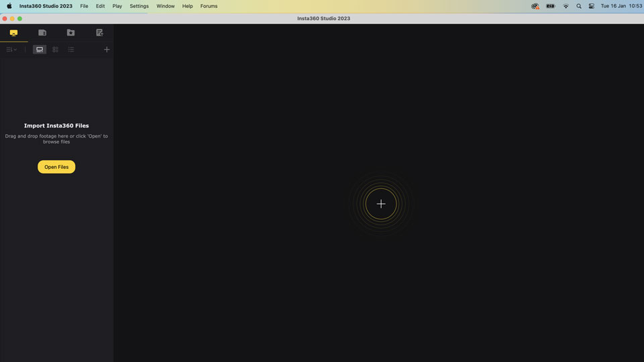Click the Creative Cloud menu bar icon
The image size is (644, 362).
(x=535, y=6)
